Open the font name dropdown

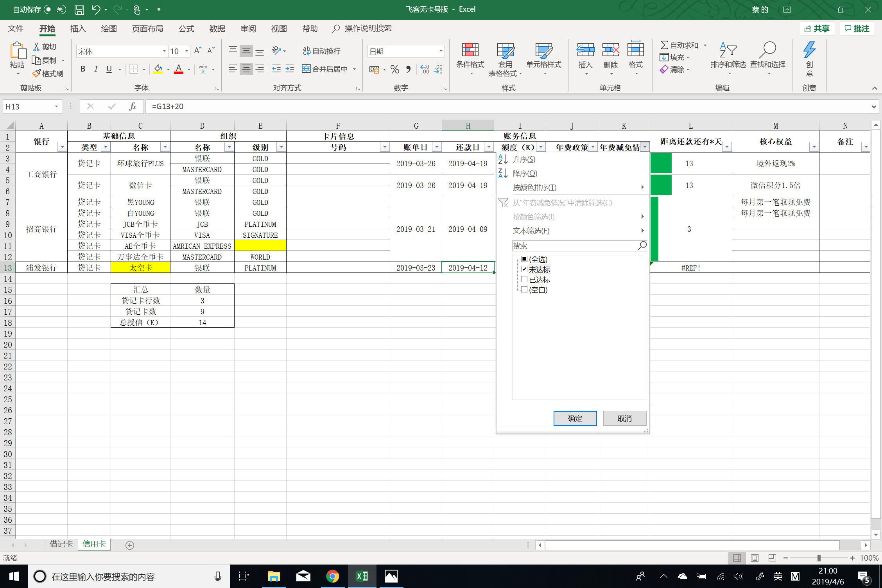pos(164,51)
